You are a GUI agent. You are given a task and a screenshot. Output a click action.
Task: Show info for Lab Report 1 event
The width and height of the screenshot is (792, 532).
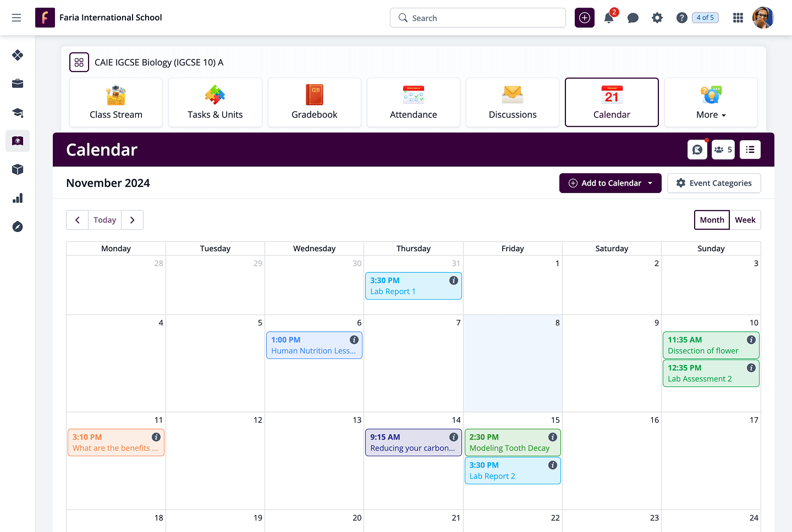click(x=454, y=280)
